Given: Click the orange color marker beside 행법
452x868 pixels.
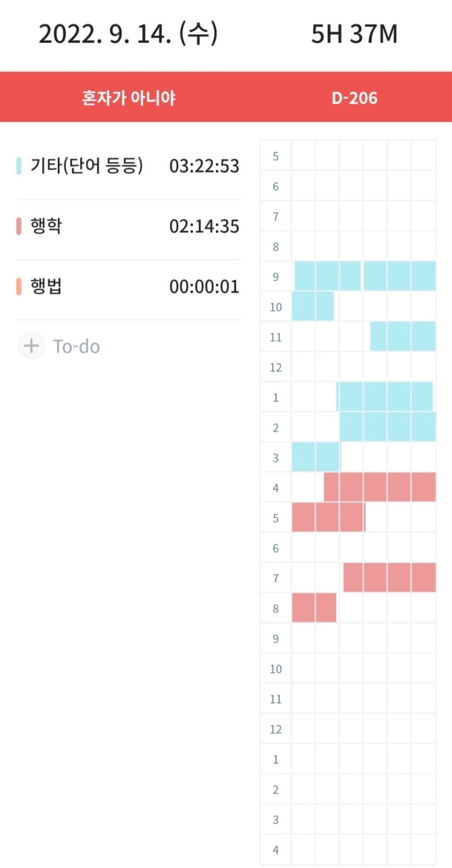Looking at the screenshot, I should (x=19, y=286).
